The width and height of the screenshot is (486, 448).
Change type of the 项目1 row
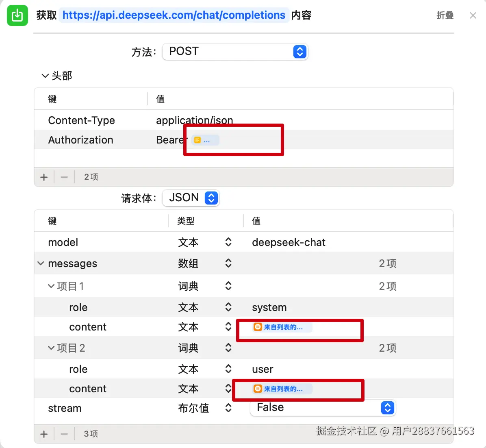tap(228, 286)
